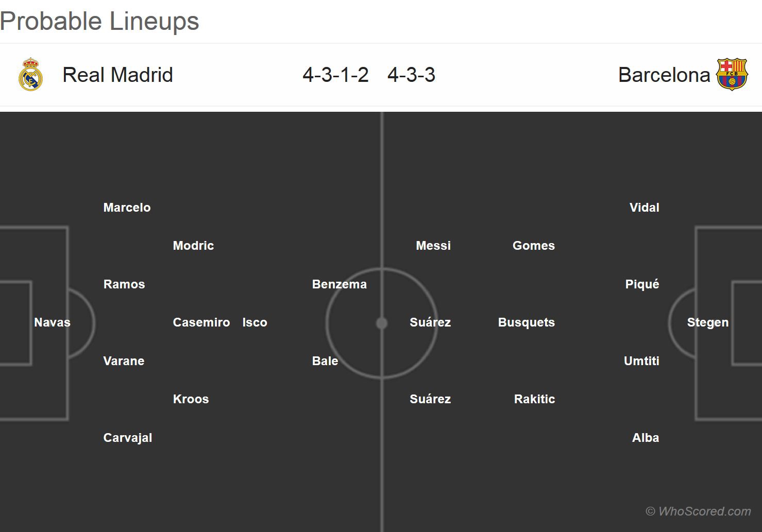
Task: Click on Bale's player label
Action: 325,361
